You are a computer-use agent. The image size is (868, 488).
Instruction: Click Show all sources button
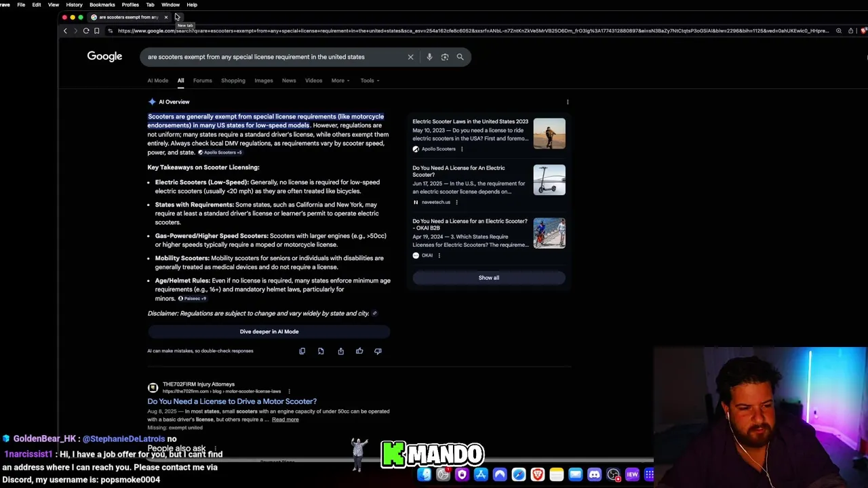pyautogui.click(x=489, y=278)
